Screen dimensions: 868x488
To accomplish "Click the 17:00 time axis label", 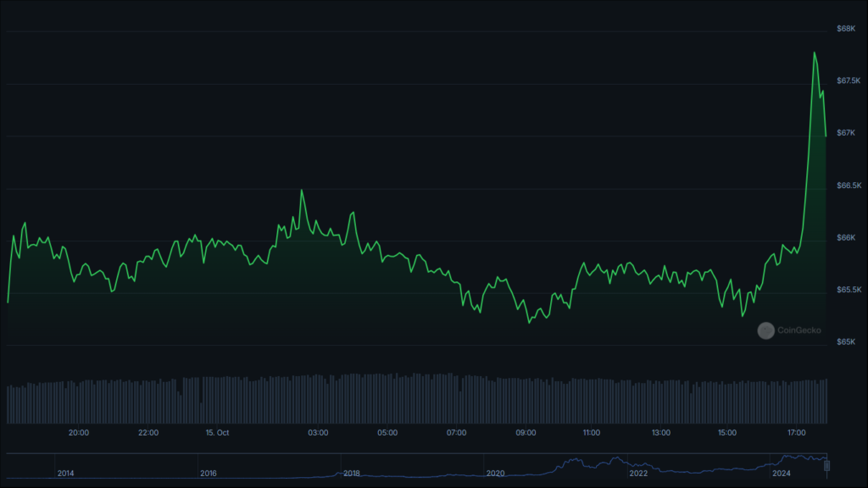I will coord(797,433).
